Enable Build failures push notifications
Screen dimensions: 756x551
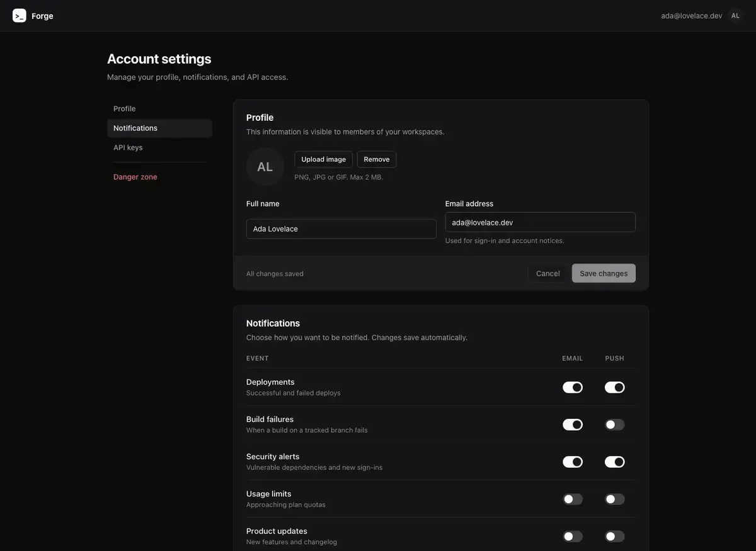tap(615, 424)
